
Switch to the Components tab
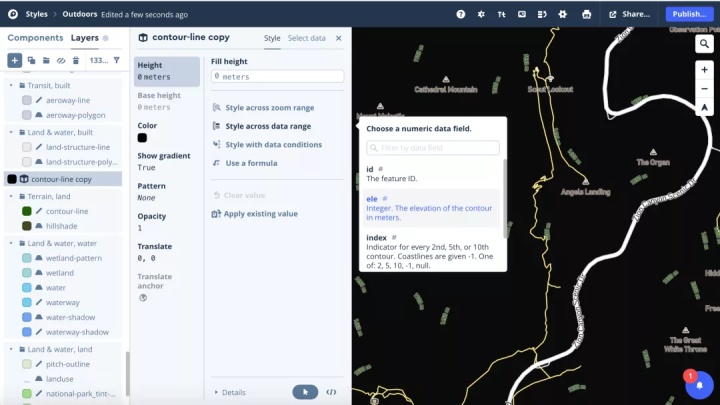click(35, 38)
